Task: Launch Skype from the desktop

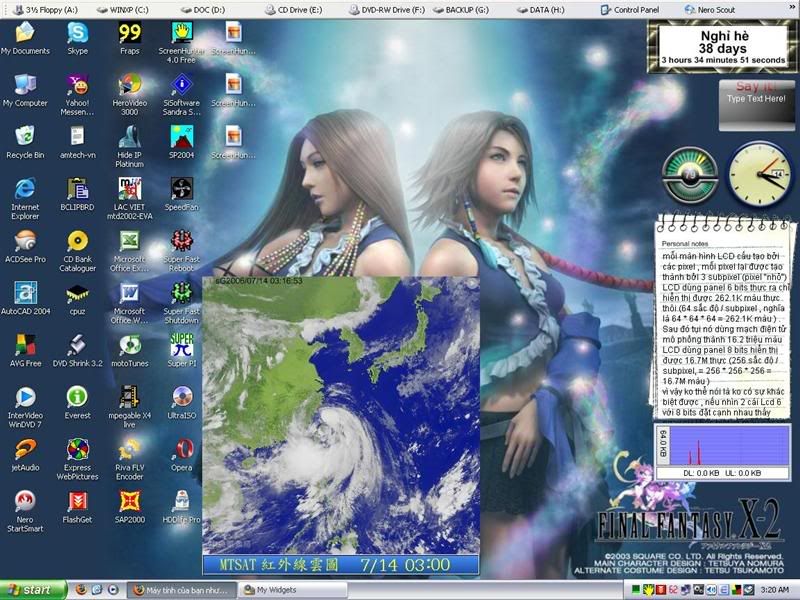Action: pos(78,38)
